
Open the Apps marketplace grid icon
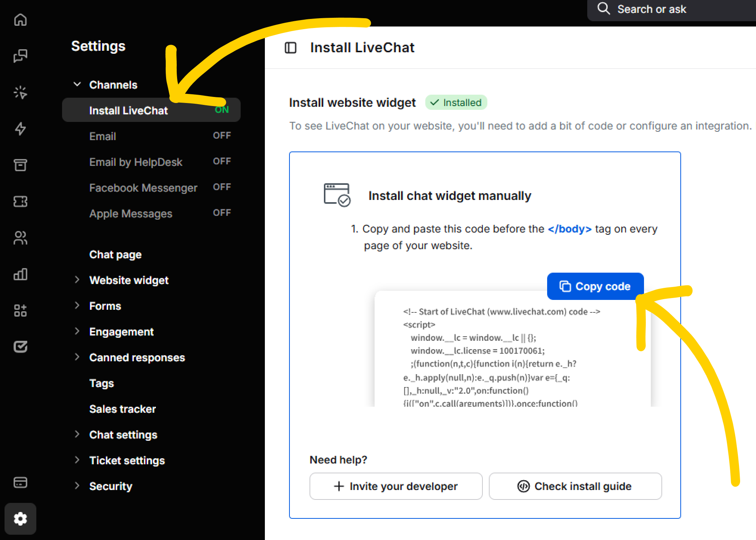(x=20, y=311)
